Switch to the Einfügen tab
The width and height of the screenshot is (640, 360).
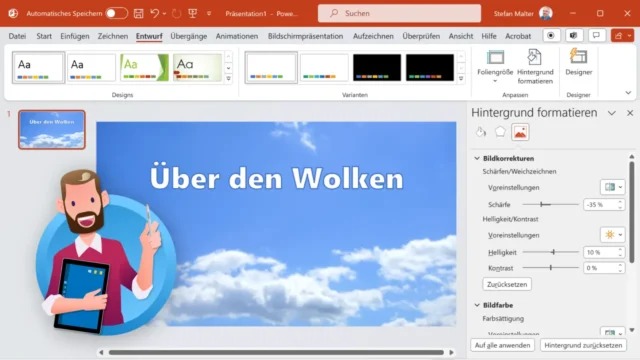click(75, 36)
